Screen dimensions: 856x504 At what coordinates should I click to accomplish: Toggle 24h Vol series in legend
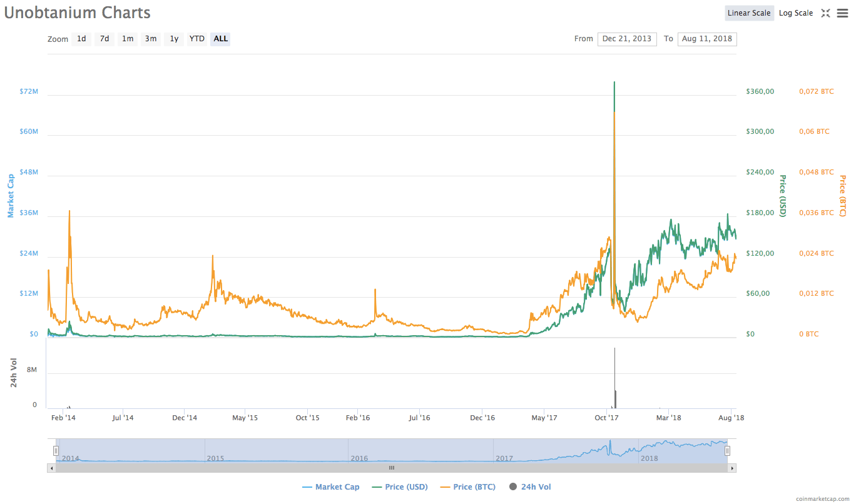[530, 487]
